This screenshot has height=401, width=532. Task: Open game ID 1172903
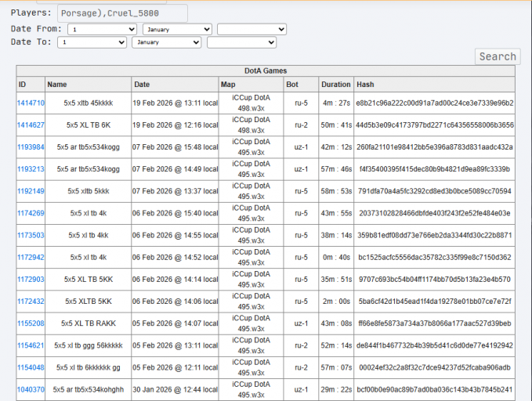[x=31, y=280]
